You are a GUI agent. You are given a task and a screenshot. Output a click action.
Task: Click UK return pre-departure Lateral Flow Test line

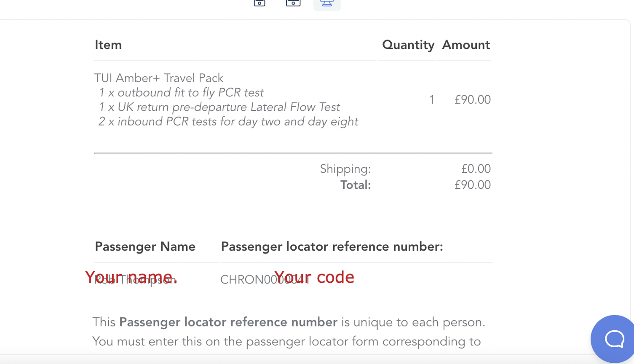click(x=219, y=107)
